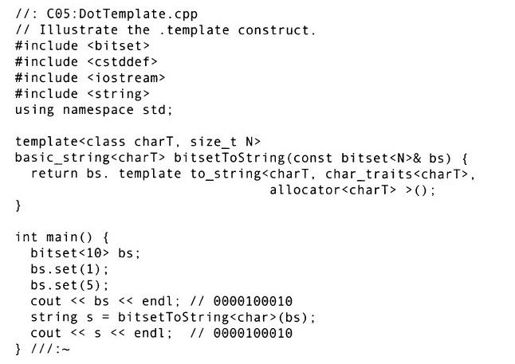Click the 'bitset<10> bs;' declaration

tap(85, 253)
